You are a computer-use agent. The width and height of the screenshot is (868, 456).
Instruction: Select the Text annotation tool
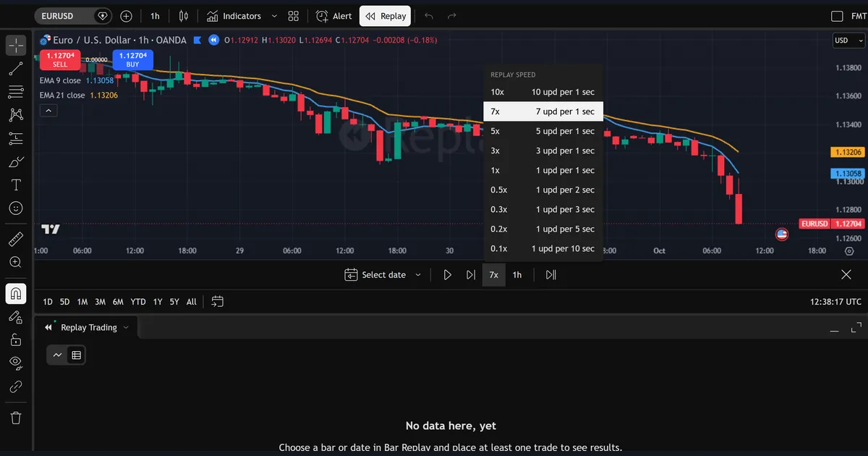pos(16,185)
